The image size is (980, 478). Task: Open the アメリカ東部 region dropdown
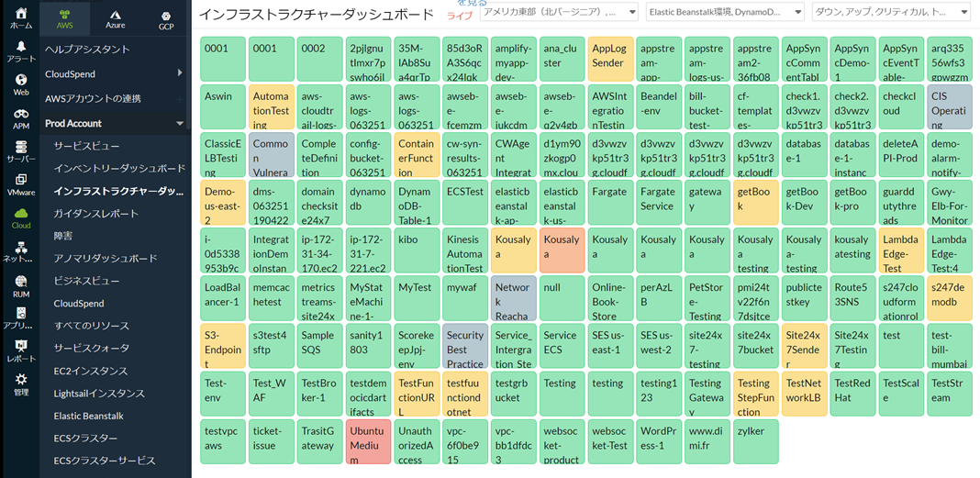[560, 12]
